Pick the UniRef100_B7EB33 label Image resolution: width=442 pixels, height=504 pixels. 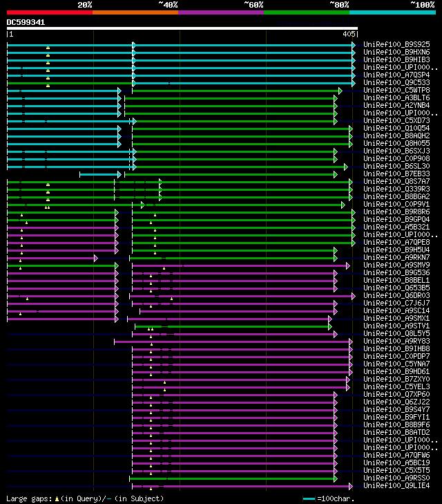pos(396,174)
